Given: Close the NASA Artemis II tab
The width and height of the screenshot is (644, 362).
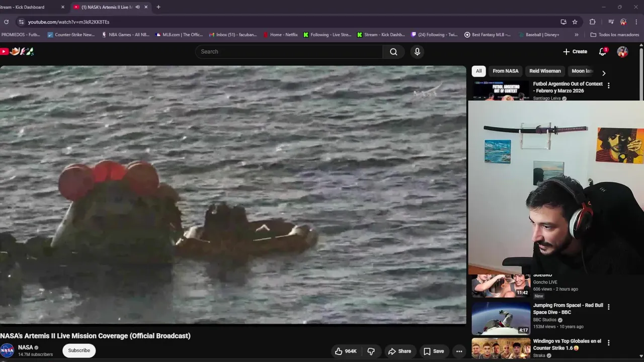Looking at the screenshot, I should pyautogui.click(x=146, y=7).
